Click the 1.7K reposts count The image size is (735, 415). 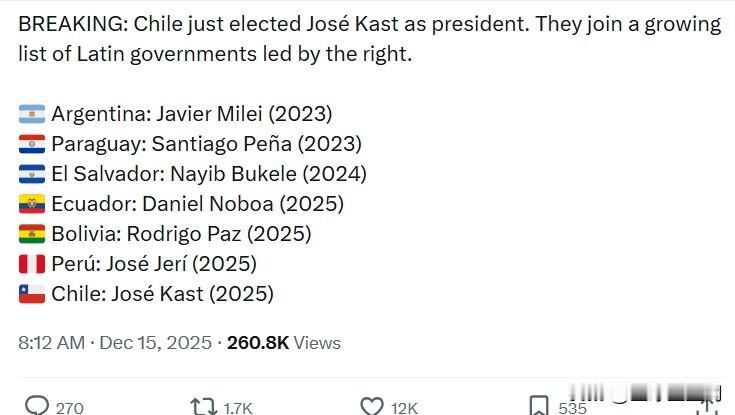[237, 407]
